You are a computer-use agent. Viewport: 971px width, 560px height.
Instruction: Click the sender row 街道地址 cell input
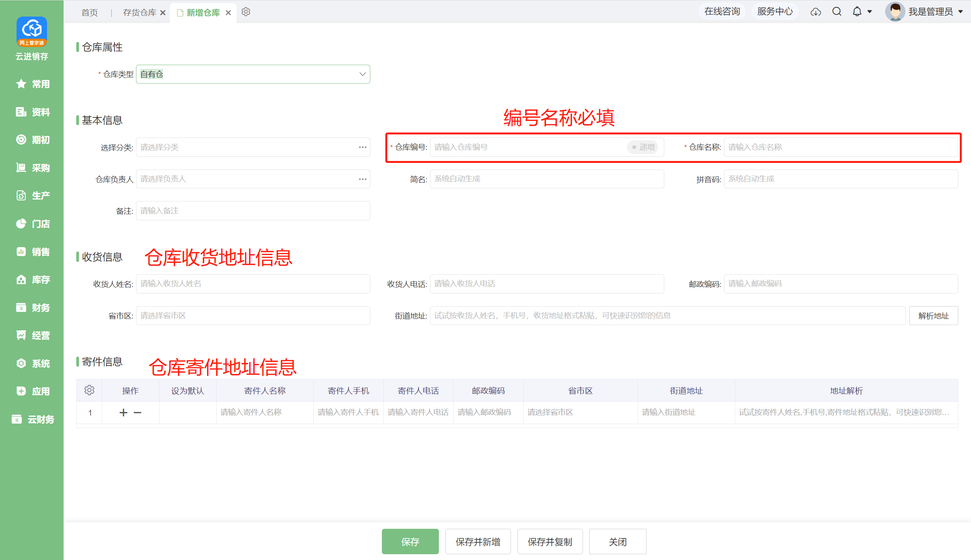686,412
